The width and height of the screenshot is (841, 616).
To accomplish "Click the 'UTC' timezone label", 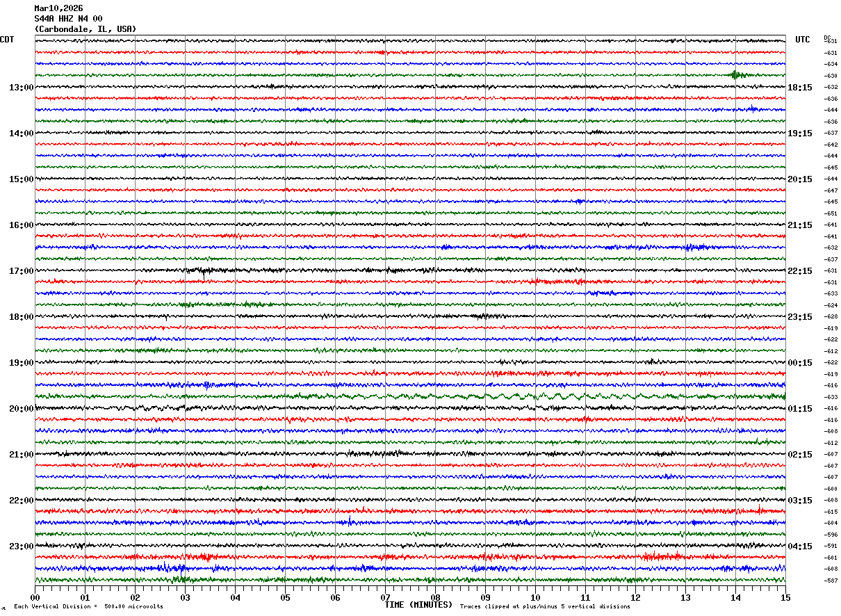I will coord(803,40).
